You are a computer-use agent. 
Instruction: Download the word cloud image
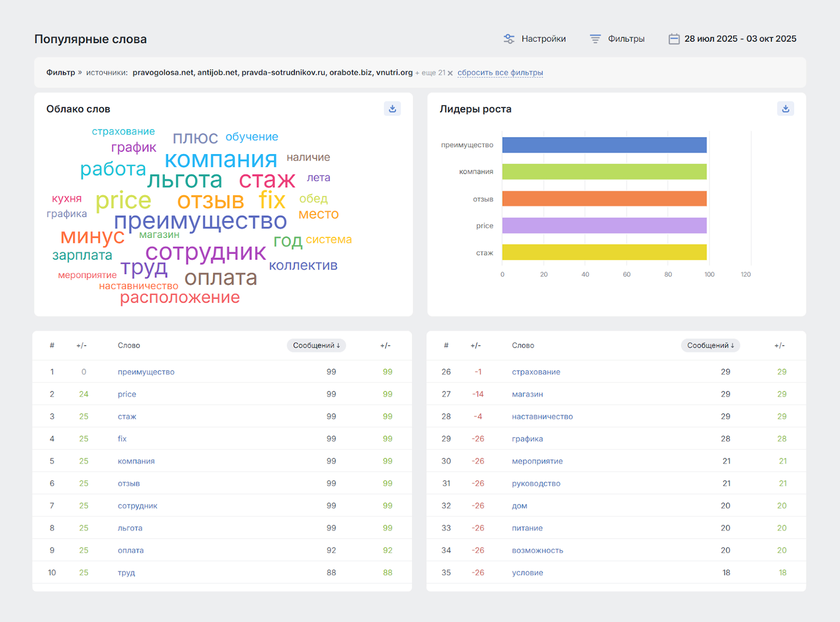392,109
